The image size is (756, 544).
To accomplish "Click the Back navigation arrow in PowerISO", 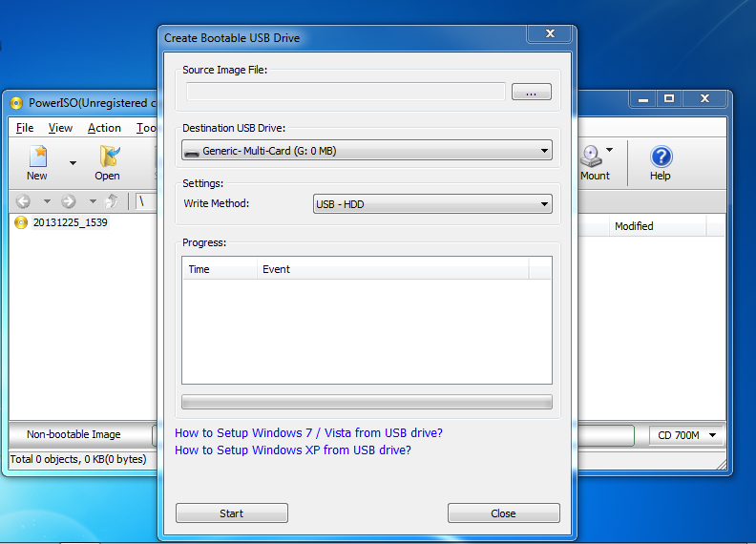I will [23, 200].
